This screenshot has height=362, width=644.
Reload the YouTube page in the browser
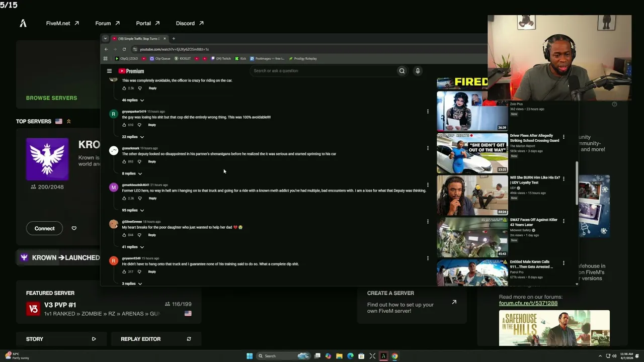(124, 49)
